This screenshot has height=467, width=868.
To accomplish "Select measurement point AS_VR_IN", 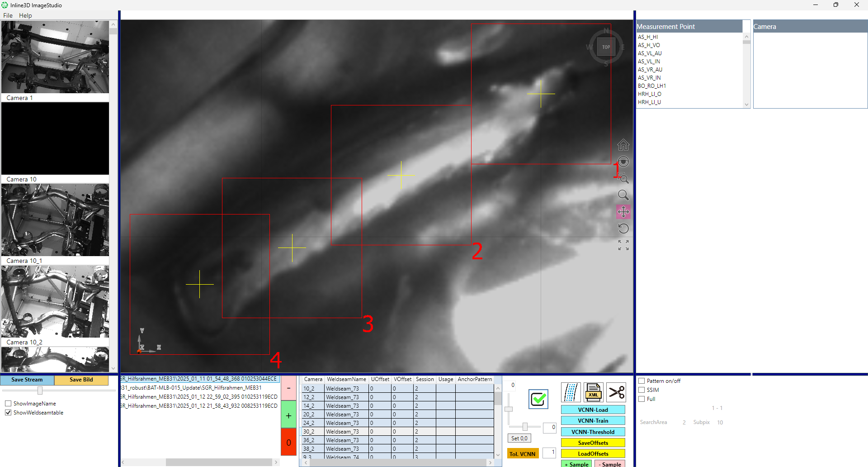I will pos(649,78).
